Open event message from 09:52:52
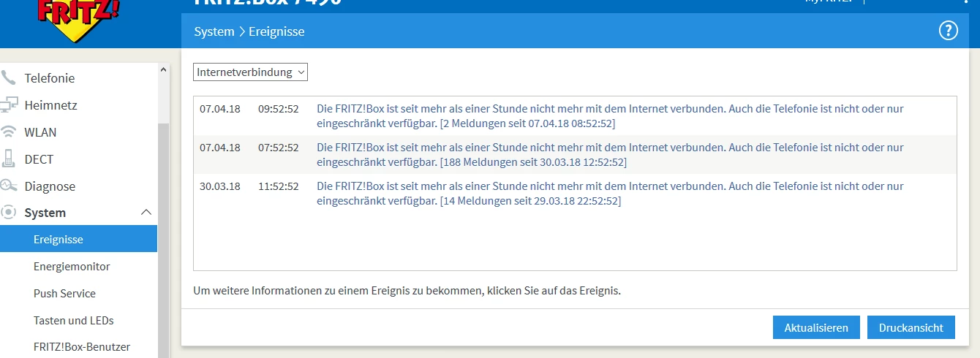The image size is (980, 358). 610,116
